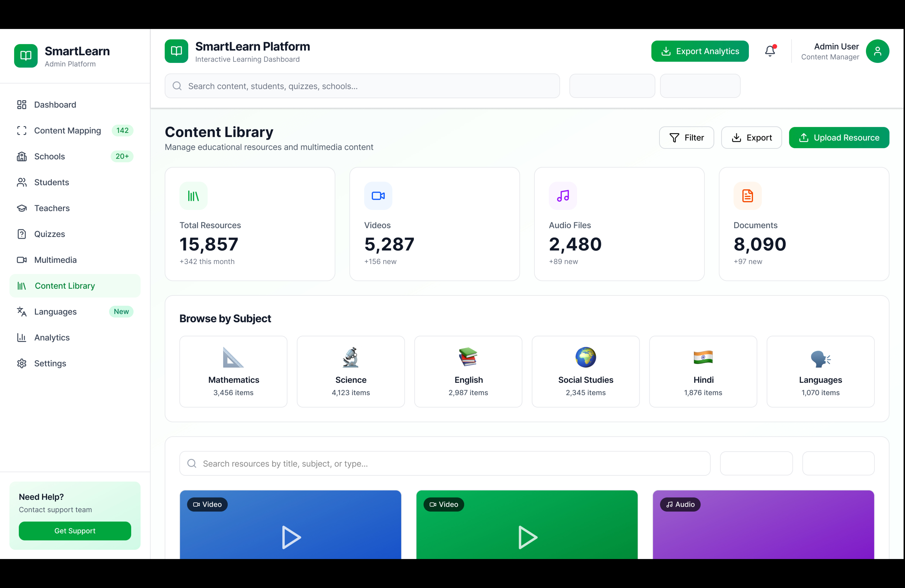Open the Teachers section
Image resolution: width=905 pixels, height=588 pixels.
tap(22, 208)
